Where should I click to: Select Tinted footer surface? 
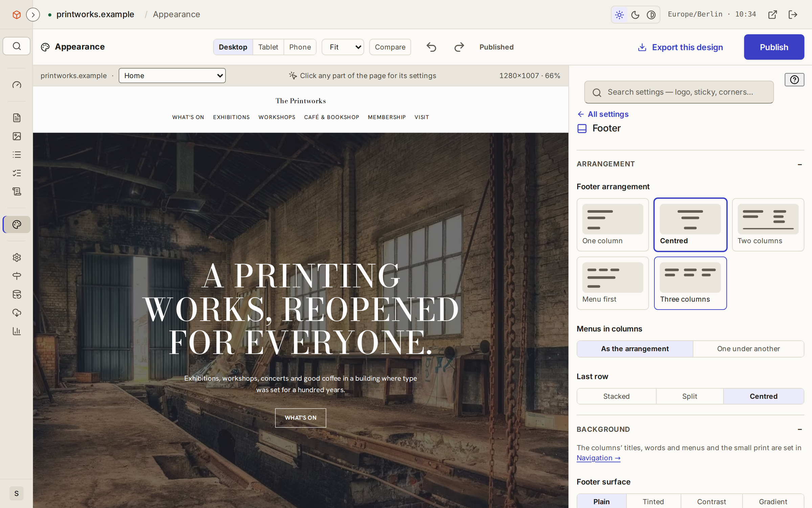[653, 501]
